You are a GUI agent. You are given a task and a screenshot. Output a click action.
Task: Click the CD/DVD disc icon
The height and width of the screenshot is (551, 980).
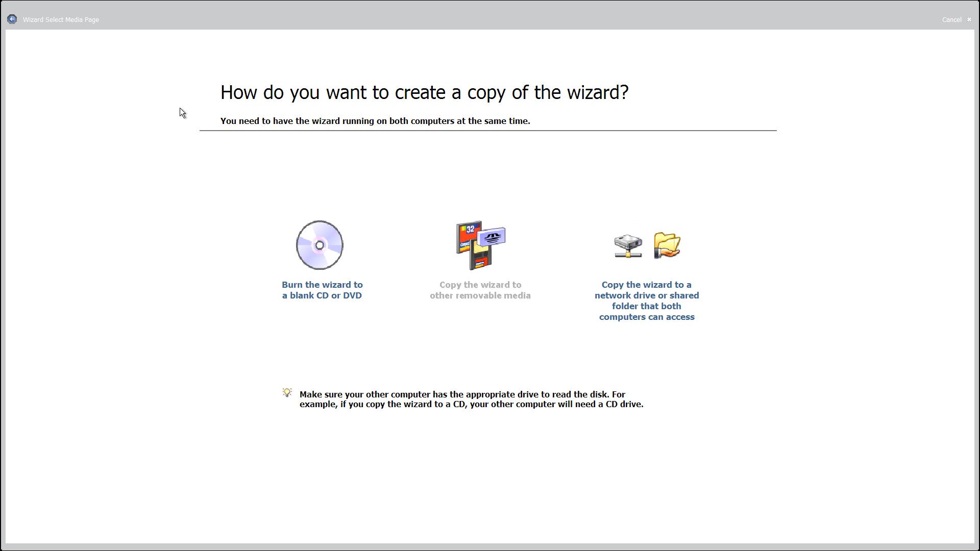point(320,245)
